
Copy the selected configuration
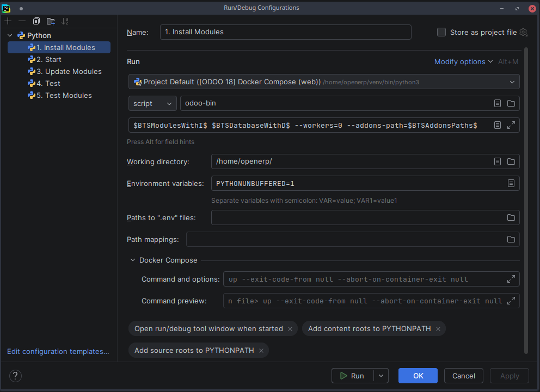36,21
